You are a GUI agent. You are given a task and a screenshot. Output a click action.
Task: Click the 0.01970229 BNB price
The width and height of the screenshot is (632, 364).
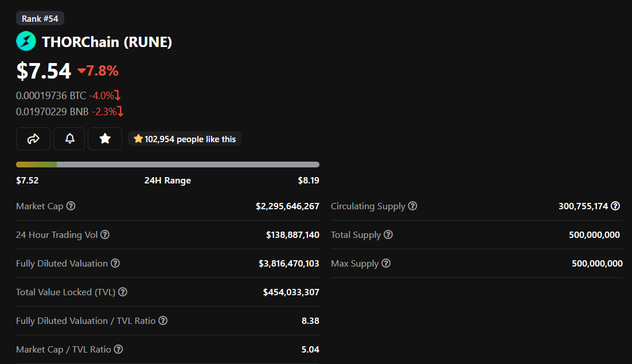(52, 112)
